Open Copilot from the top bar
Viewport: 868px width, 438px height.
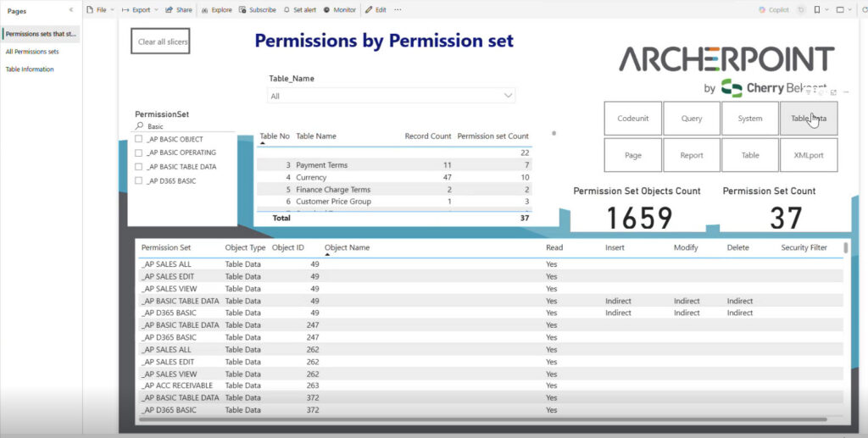pos(774,10)
